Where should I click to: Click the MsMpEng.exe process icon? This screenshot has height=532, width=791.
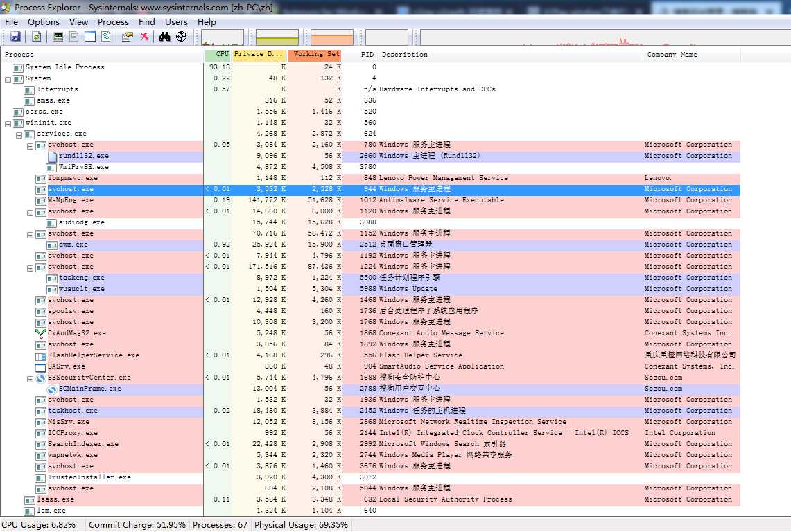[x=41, y=201]
